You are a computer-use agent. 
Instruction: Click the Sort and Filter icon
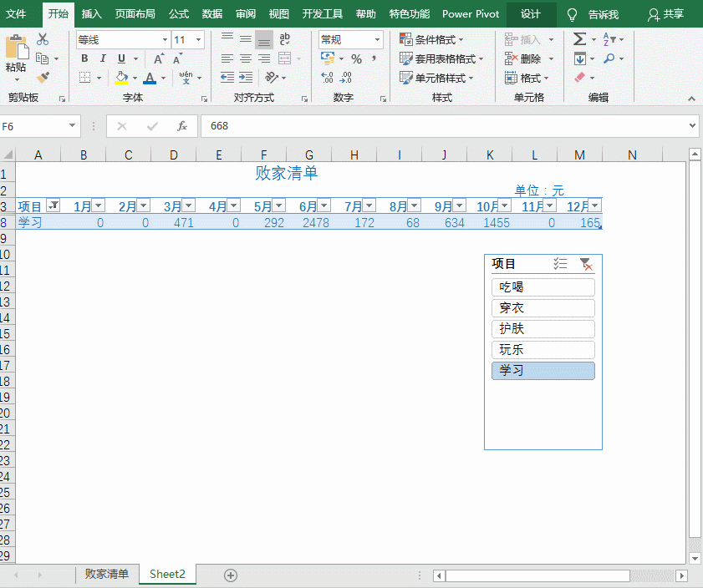point(609,39)
